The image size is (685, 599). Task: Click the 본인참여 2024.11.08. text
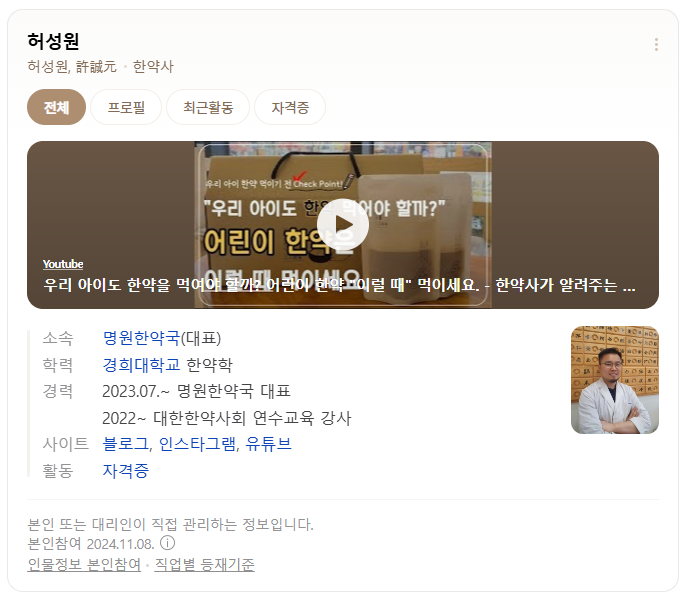(91, 544)
